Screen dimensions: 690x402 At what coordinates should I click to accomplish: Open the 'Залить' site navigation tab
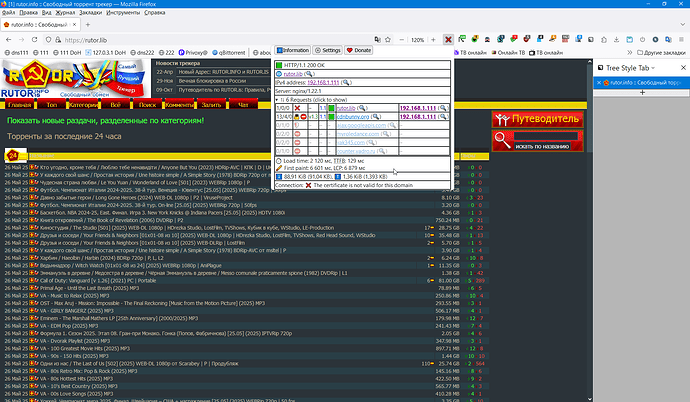[211, 105]
